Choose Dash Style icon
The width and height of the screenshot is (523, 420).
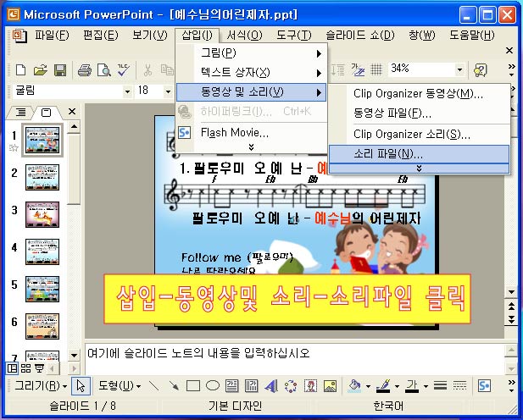pos(460,386)
